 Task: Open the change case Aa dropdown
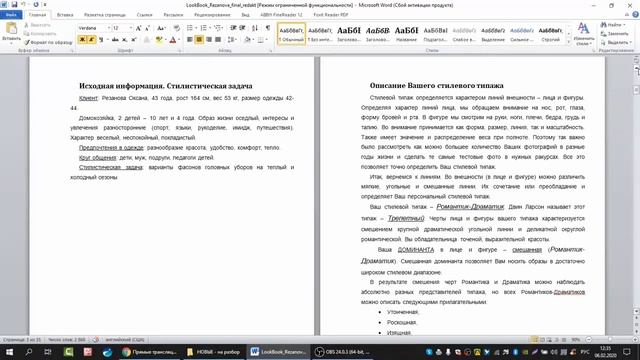(x=161, y=28)
